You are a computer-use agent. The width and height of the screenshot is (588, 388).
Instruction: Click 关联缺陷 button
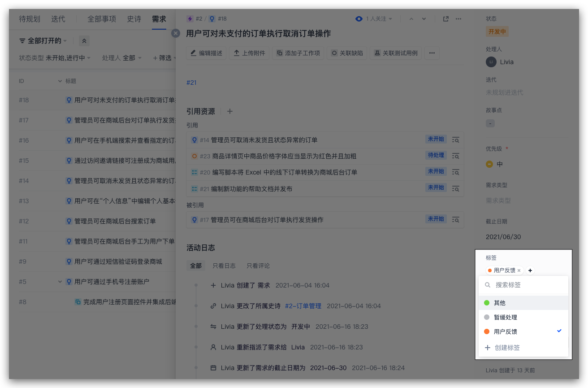tap(347, 53)
